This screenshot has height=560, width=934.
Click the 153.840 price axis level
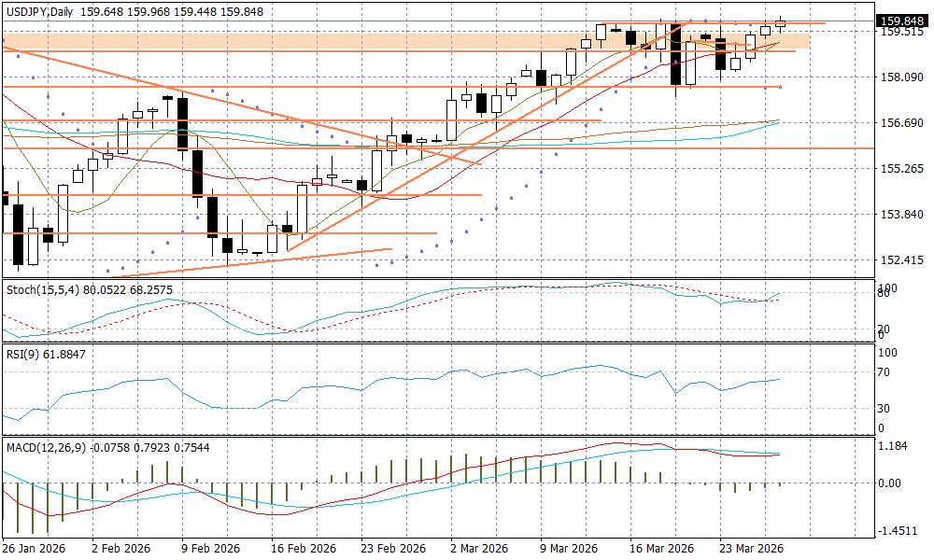point(901,215)
